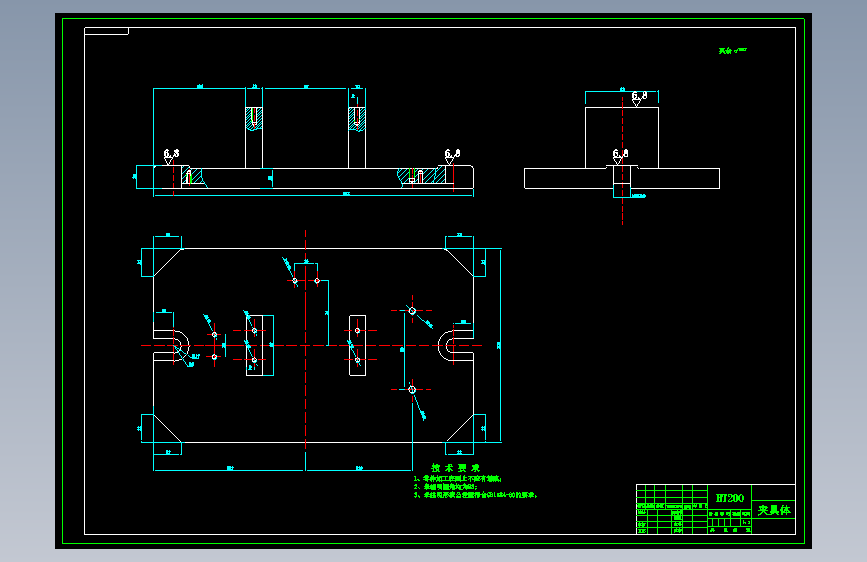Select the 夹具体 part name in title block
The width and height of the screenshot is (867, 562).
[774, 510]
